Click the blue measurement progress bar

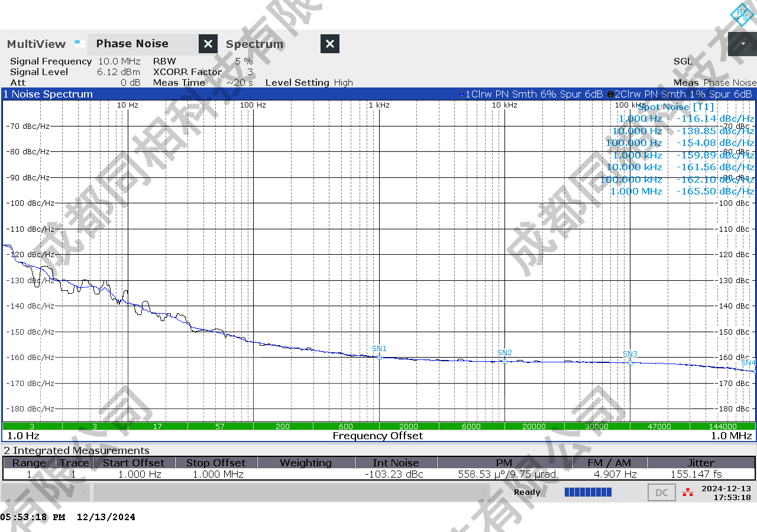(x=588, y=492)
